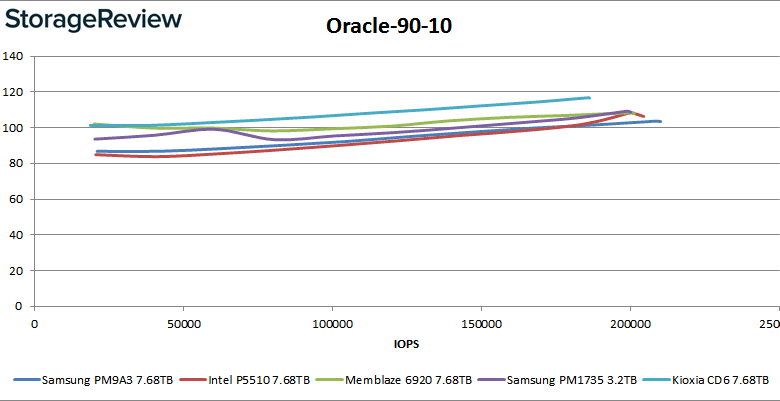Click the end of the Samsung PM9A3 blue line
Image resolution: width=780 pixels, height=401 pixels.
tap(660, 121)
